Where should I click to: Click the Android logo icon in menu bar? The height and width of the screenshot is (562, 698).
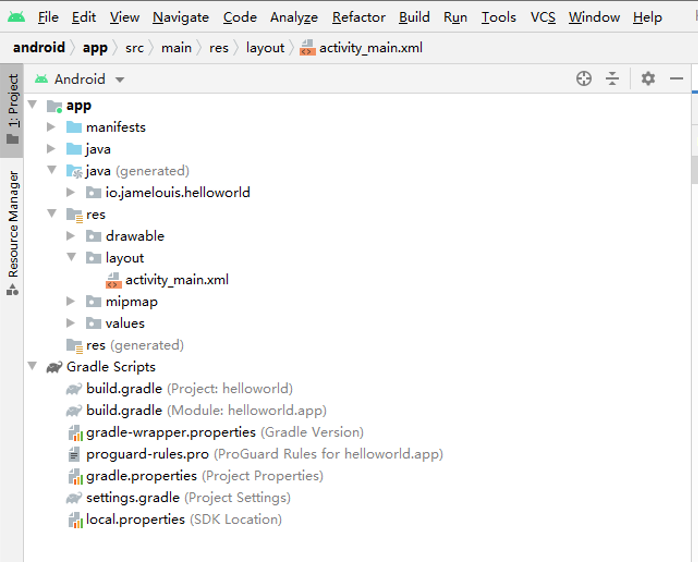tap(16, 17)
